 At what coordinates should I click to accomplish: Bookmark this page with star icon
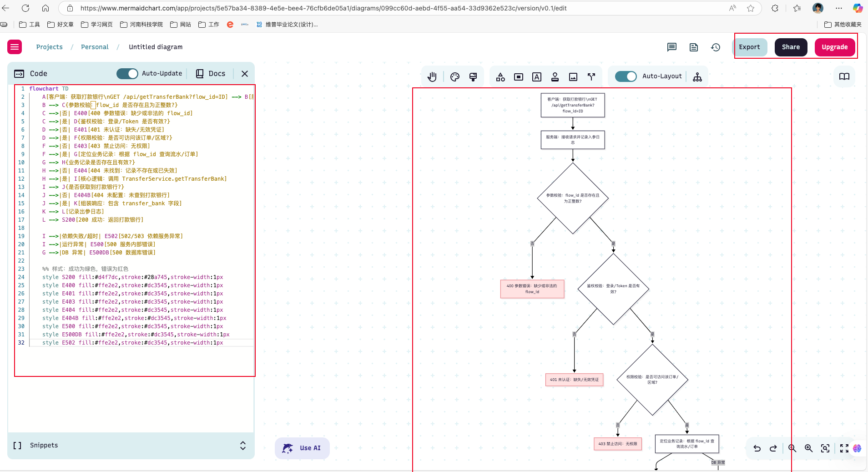coord(751,8)
